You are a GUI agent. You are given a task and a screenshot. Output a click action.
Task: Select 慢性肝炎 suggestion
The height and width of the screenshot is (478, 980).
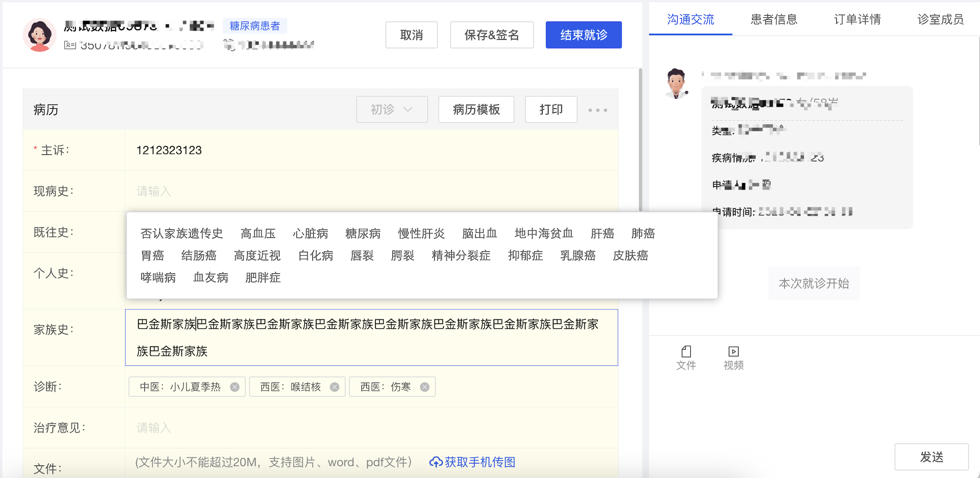point(421,233)
